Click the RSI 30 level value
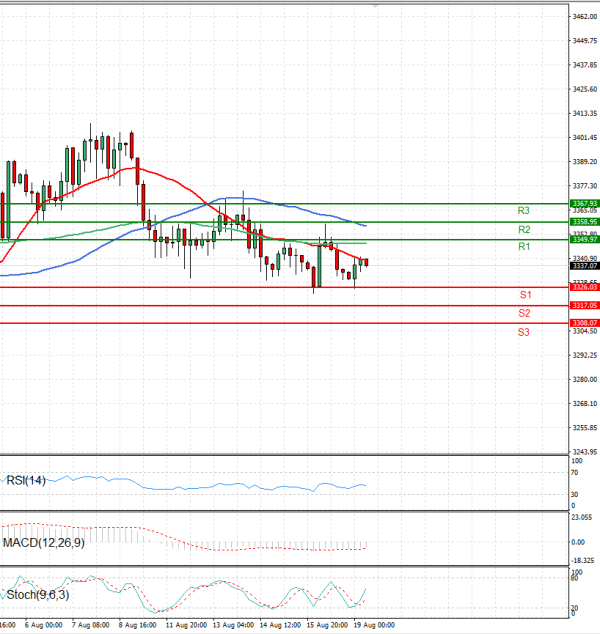The height and width of the screenshot is (634, 600). pos(575,494)
